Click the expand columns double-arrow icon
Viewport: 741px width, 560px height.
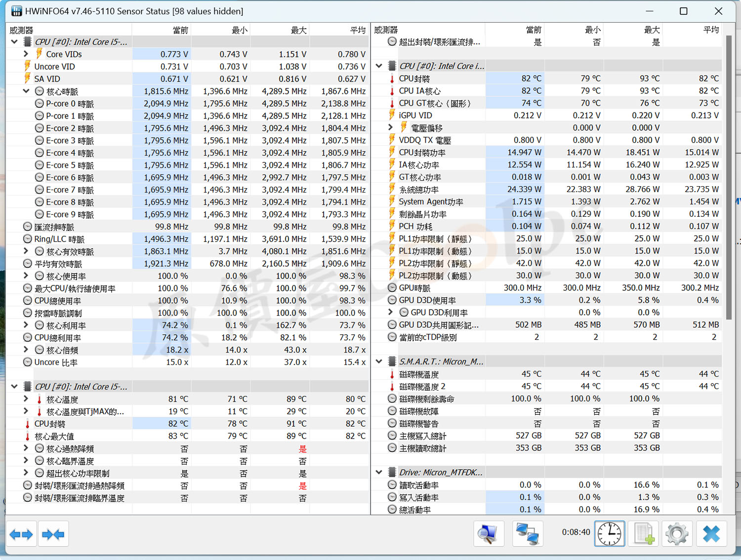coord(21,534)
